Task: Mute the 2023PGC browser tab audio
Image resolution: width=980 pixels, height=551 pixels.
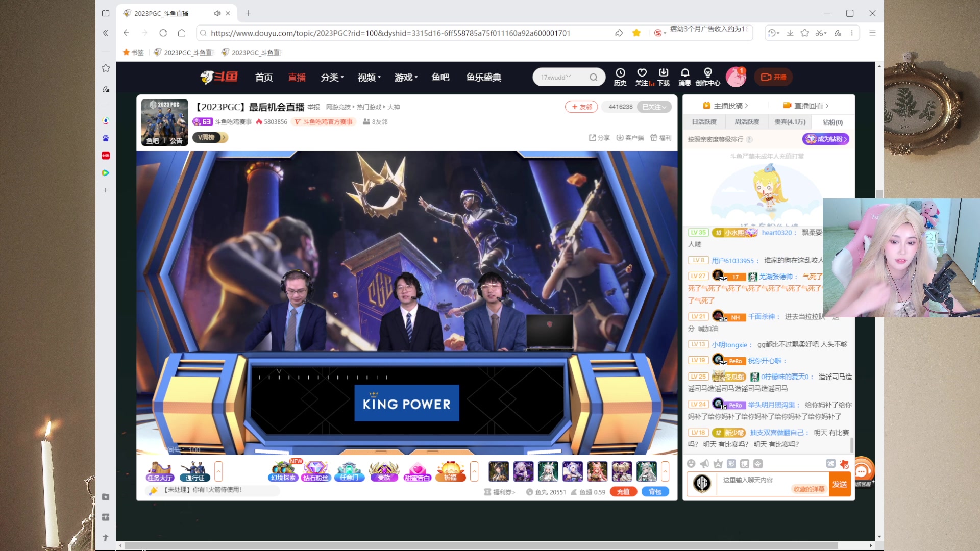Action: point(217,13)
